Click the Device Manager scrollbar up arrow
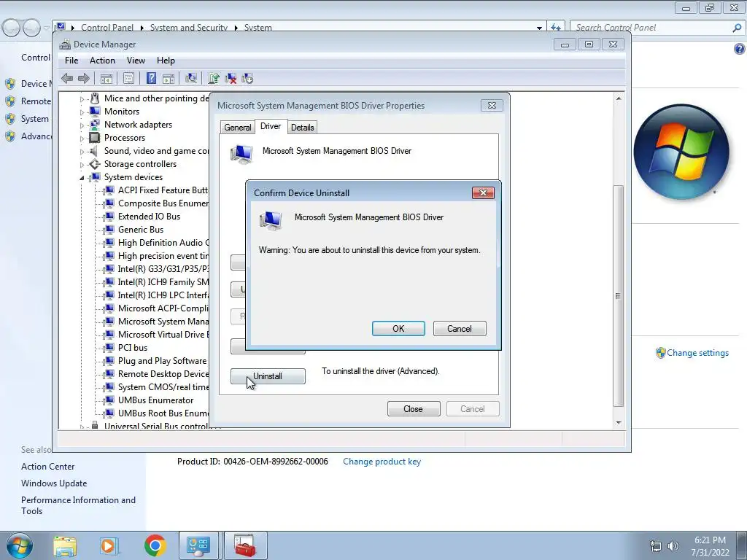This screenshot has height=560, width=747. coord(619,98)
